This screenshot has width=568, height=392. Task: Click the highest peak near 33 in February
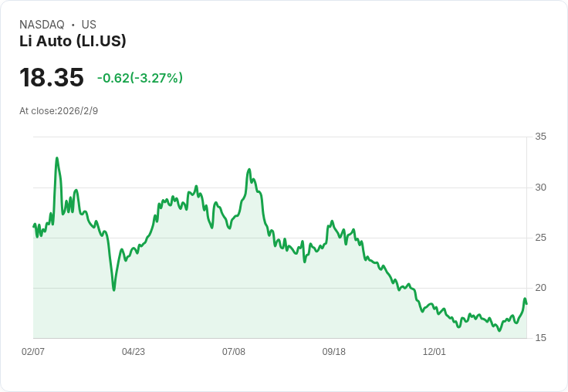[x=57, y=158]
